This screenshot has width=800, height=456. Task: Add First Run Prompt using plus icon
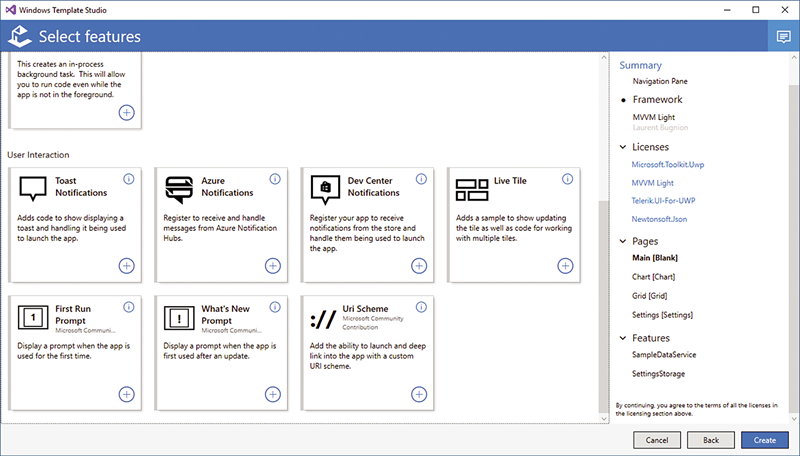coord(127,394)
